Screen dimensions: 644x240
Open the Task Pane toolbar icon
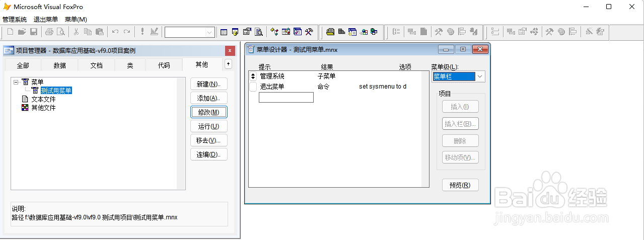point(298,32)
